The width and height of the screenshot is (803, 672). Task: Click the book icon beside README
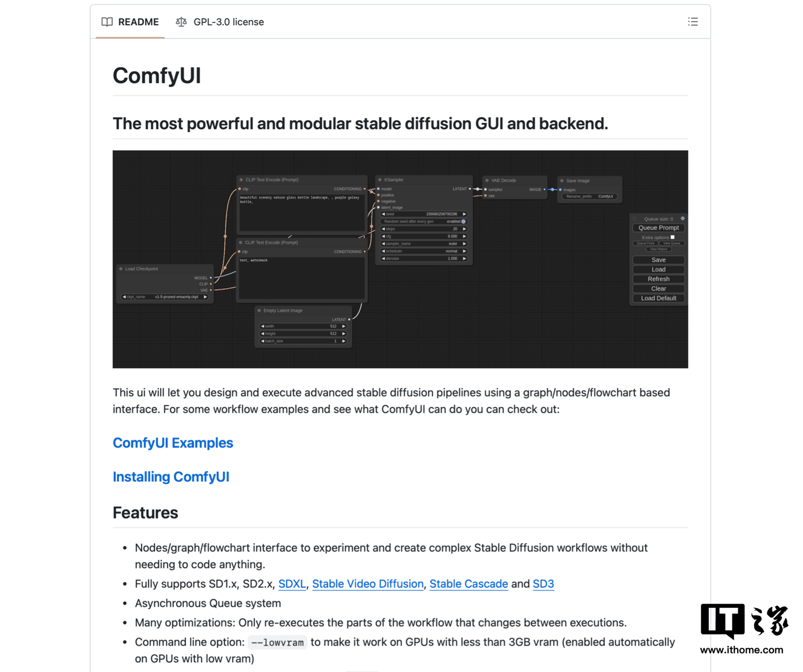coord(107,22)
